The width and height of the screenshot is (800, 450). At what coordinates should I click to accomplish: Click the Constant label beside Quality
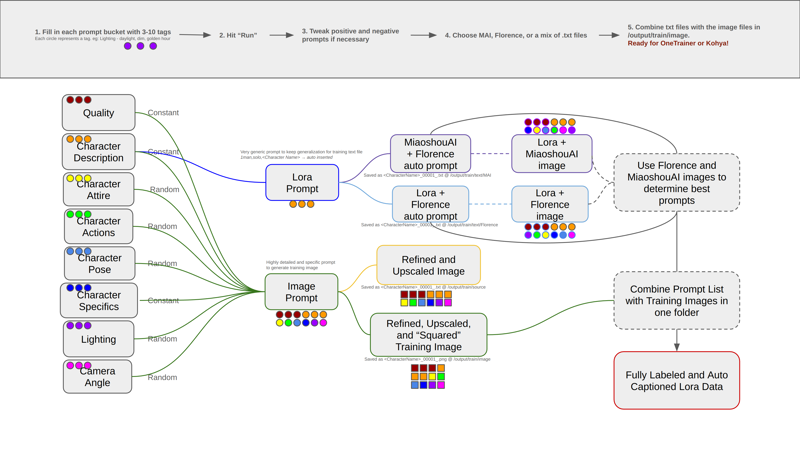pos(163,113)
